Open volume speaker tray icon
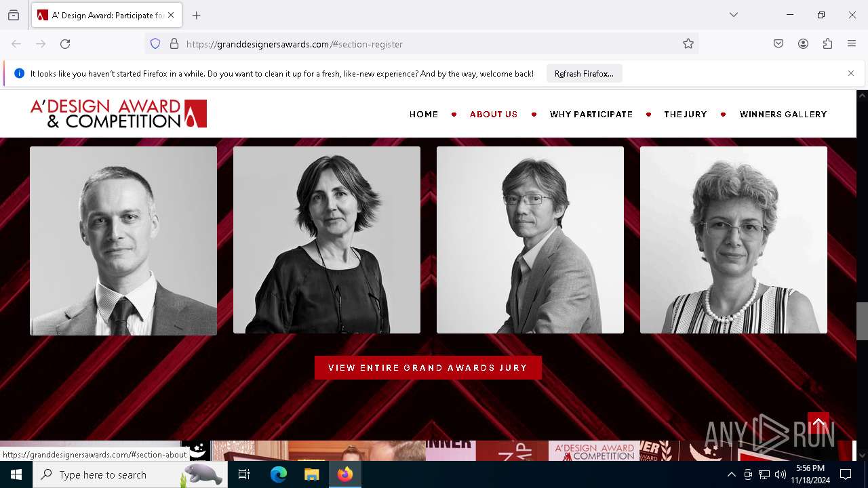 (781, 474)
